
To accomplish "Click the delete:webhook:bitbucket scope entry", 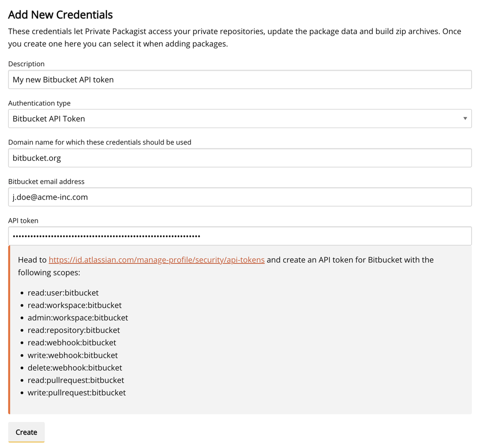I will (75, 368).
